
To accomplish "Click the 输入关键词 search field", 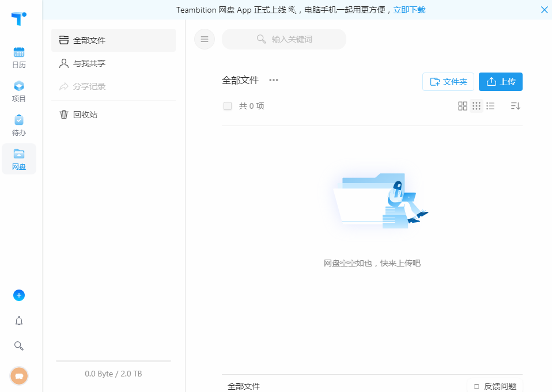I will [284, 39].
